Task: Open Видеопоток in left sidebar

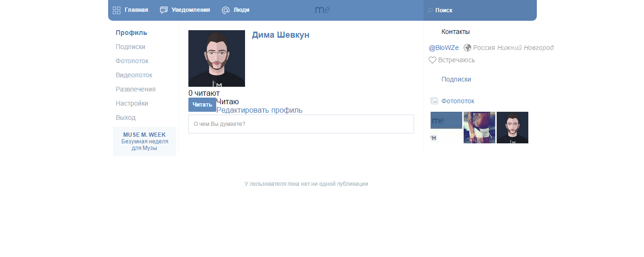Action: pyautogui.click(x=134, y=75)
